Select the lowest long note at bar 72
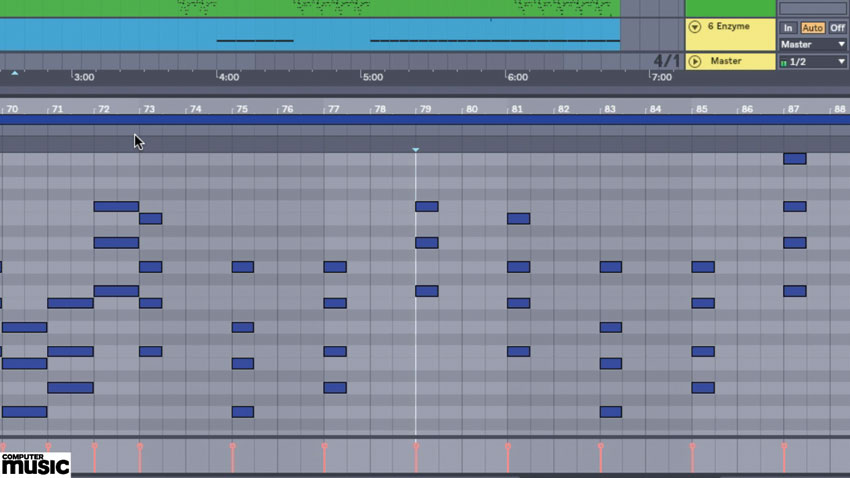This screenshot has width=850, height=478. (116, 291)
